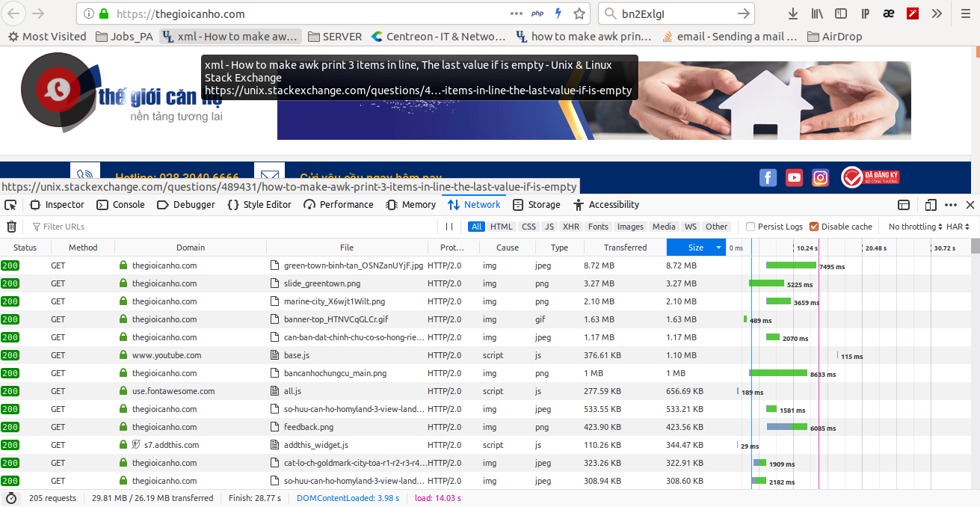Toggle the sidebar view icon

[841, 13]
